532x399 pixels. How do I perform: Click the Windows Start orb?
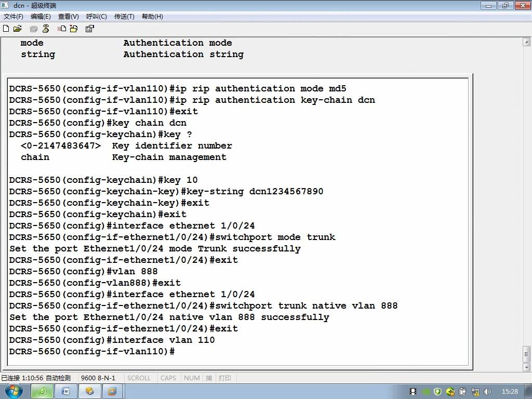(x=14, y=391)
